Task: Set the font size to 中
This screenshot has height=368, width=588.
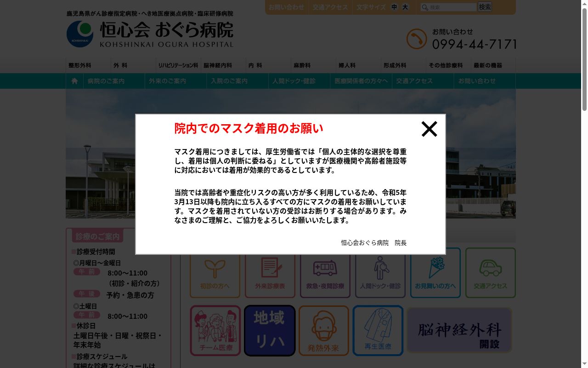Action: click(x=394, y=7)
